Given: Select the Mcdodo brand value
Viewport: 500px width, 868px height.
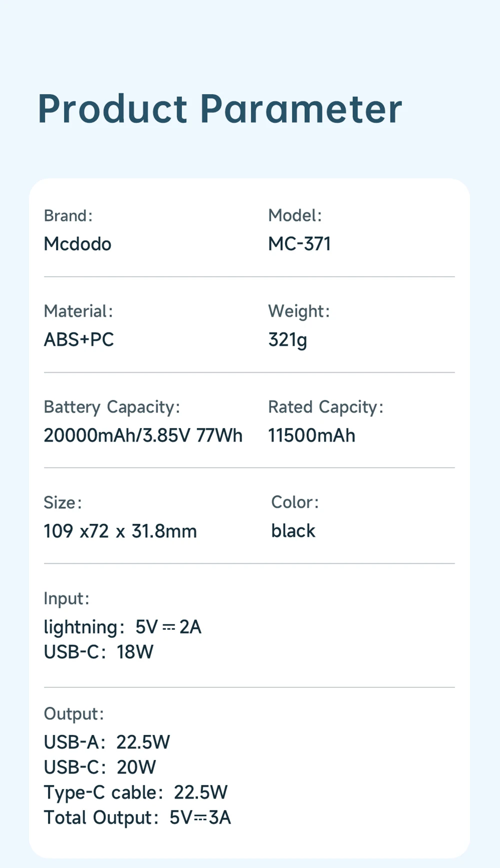Looking at the screenshot, I should [x=77, y=244].
